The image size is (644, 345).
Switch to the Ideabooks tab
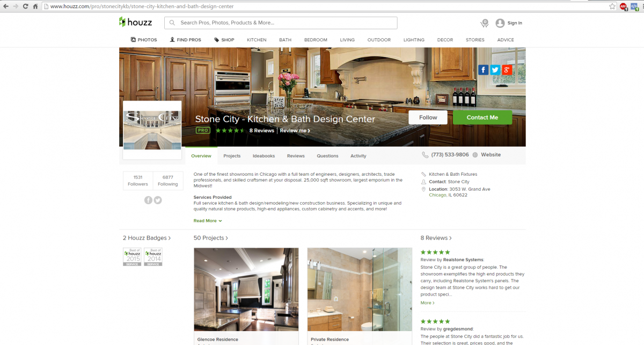264,156
